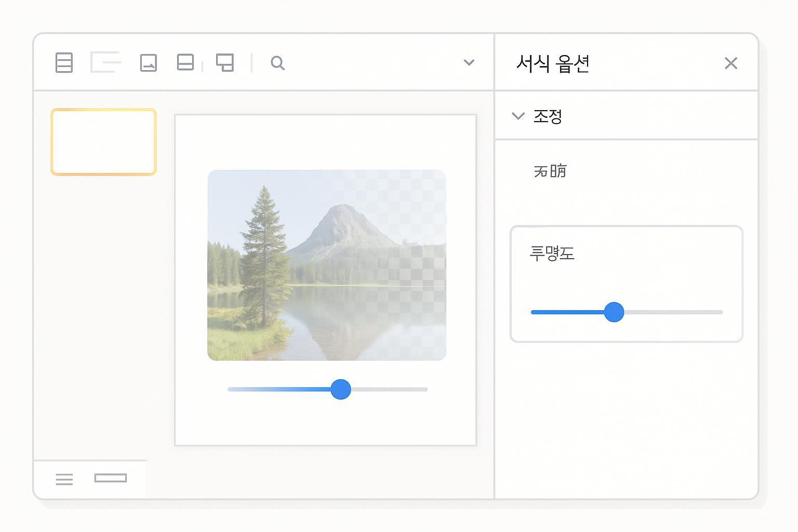
Task: Select the mountain lake image on canvas
Action: [x=326, y=265]
